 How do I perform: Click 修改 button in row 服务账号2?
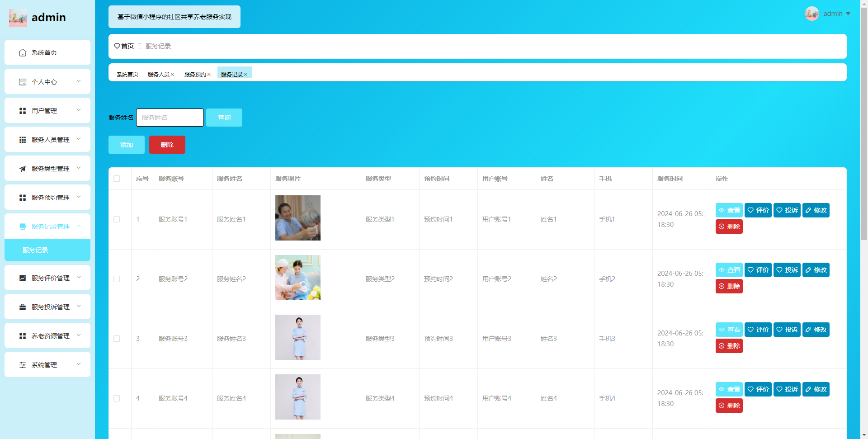[x=816, y=270]
